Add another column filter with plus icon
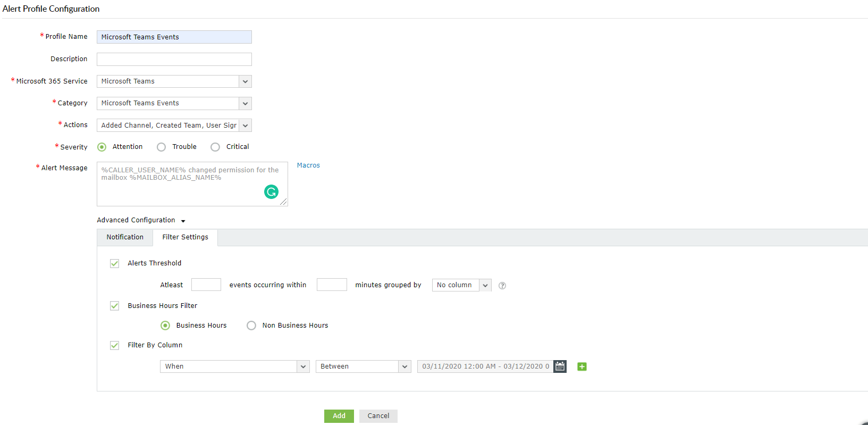Viewport: 868px width, 425px height. click(x=582, y=366)
